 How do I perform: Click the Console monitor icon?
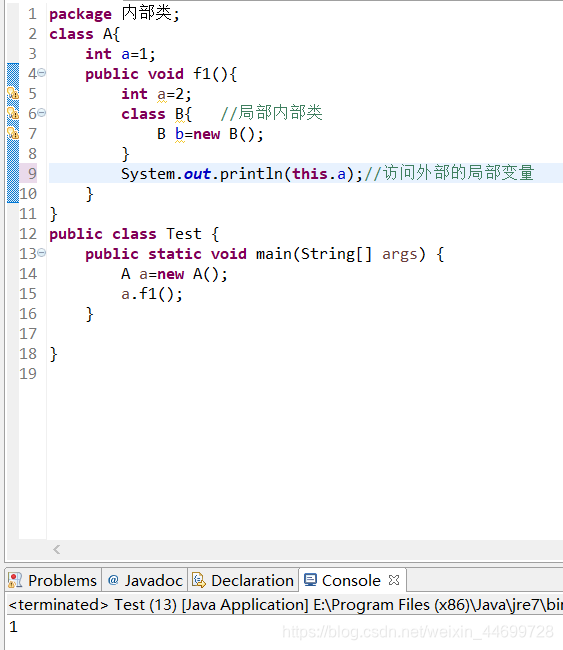click(311, 580)
